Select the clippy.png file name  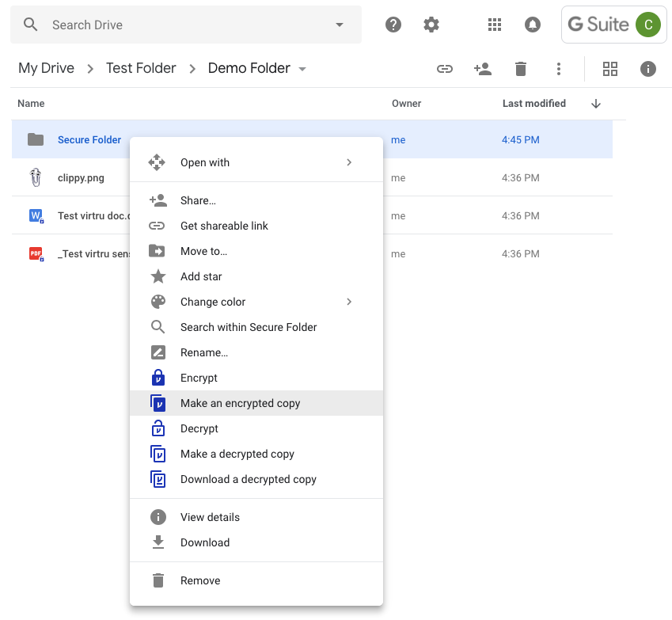pyautogui.click(x=81, y=178)
